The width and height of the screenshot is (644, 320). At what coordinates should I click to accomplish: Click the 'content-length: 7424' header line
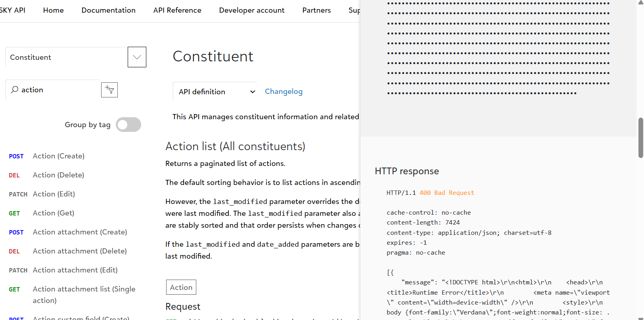[x=423, y=223]
